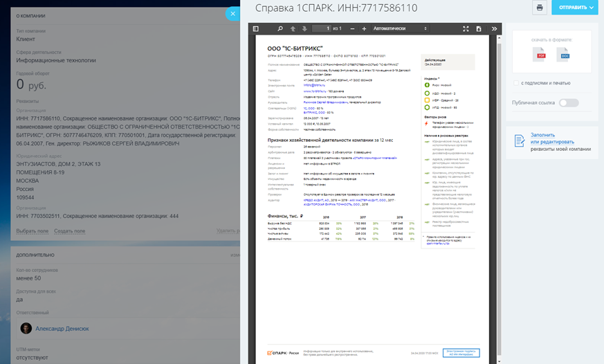Image resolution: width=604 pixels, height=364 pixels.
Task: Open search in the PDF viewer
Action: (280, 29)
